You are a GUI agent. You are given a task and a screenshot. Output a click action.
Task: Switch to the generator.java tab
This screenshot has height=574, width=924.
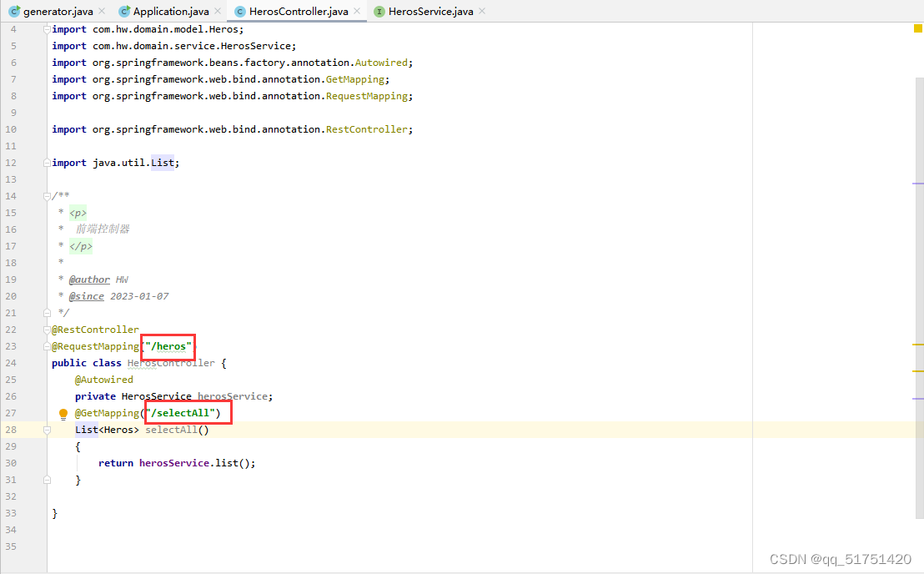[58, 11]
